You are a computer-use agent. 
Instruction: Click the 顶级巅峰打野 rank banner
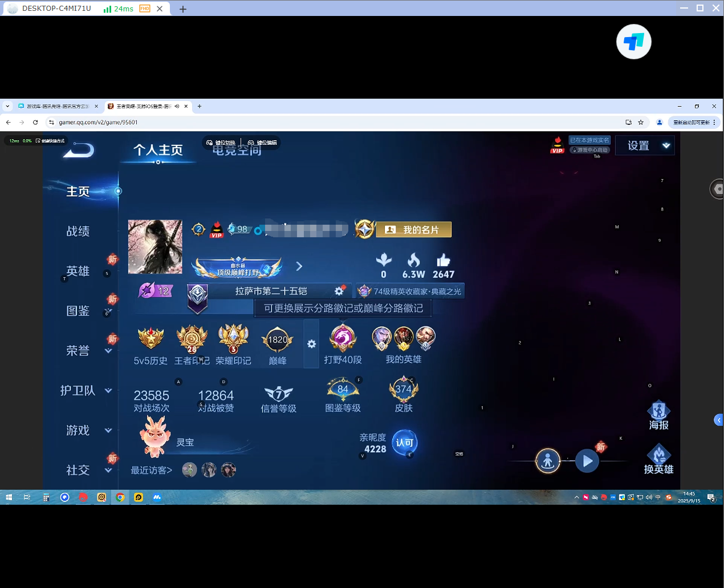(x=238, y=268)
